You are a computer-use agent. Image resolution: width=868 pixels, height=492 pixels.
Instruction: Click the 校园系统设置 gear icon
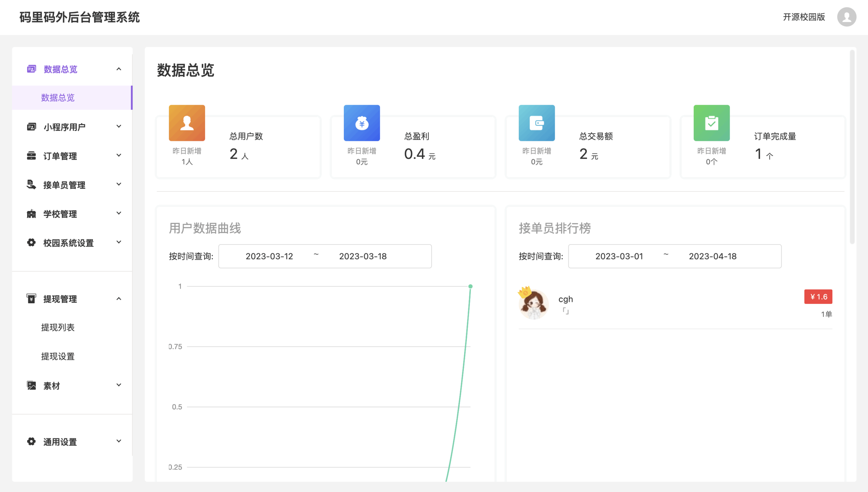pyautogui.click(x=31, y=243)
